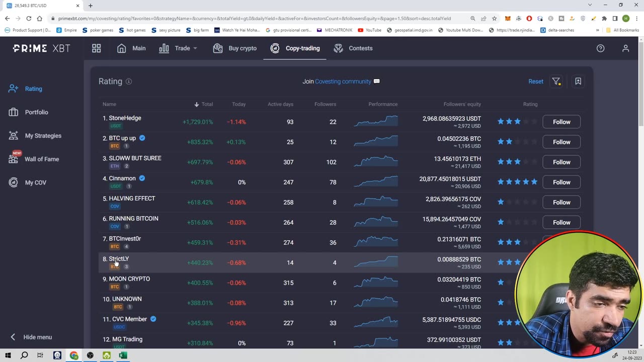644x362 pixels.
Task: Open the MECHATRONIK bookmark
Action: click(335, 30)
